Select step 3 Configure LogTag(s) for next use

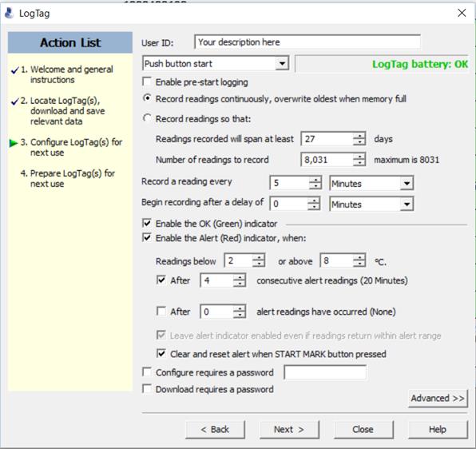[71, 147]
